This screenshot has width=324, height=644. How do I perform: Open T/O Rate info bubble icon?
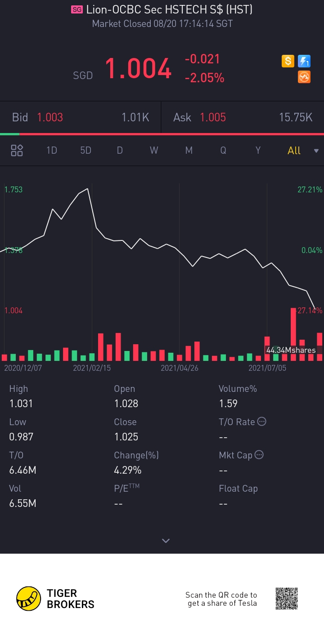click(261, 422)
